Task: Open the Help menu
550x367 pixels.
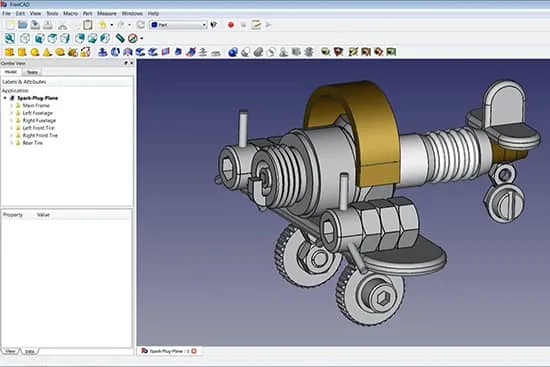Action: pyautogui.click(x=153, y=13)
